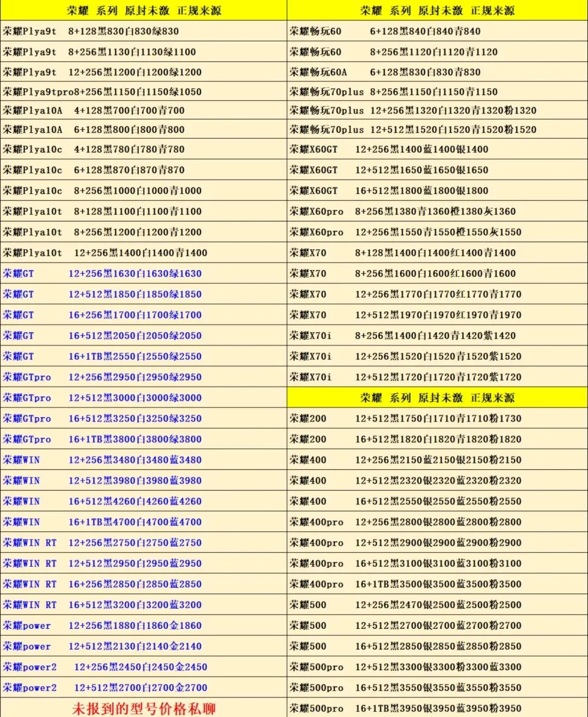Click 荣耀WIN RT 16+512黑3200 row
Image resolution: width=588 pixels, height=717 pixels.
144,604
